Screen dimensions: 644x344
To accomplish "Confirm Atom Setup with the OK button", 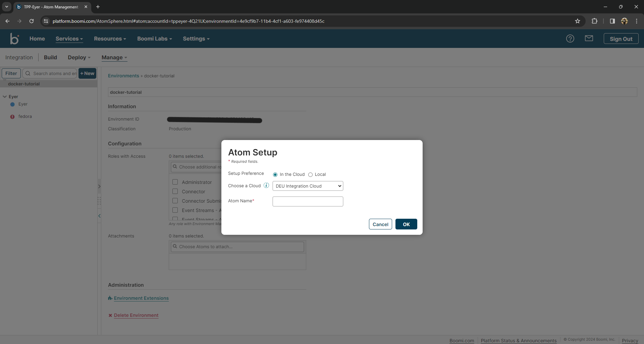I will tap(406, 224).
